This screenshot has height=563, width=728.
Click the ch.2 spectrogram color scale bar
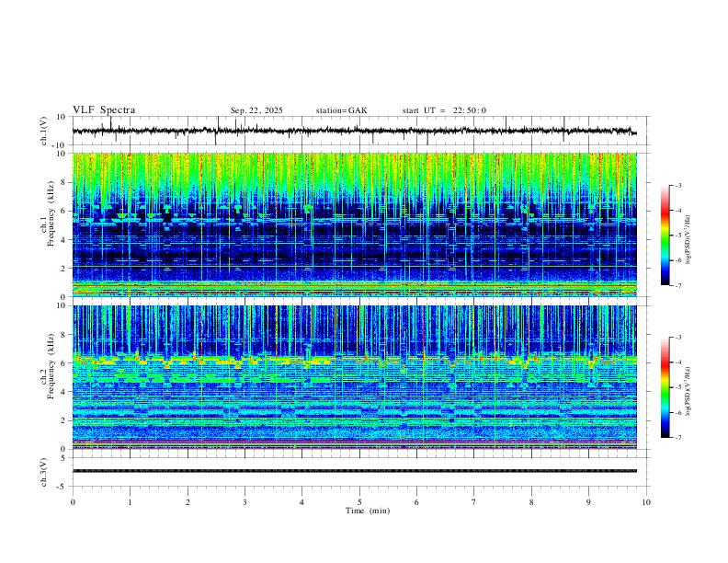(x=665, y=387)
